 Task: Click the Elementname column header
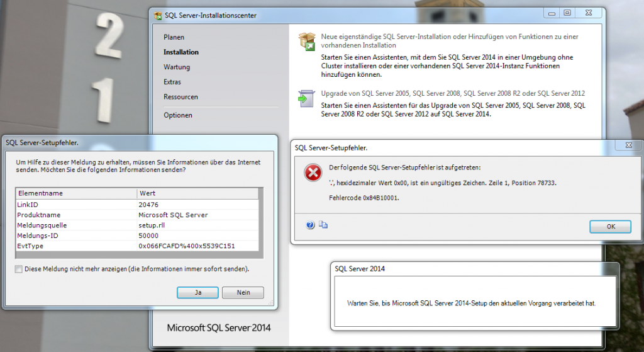point(76,193)
